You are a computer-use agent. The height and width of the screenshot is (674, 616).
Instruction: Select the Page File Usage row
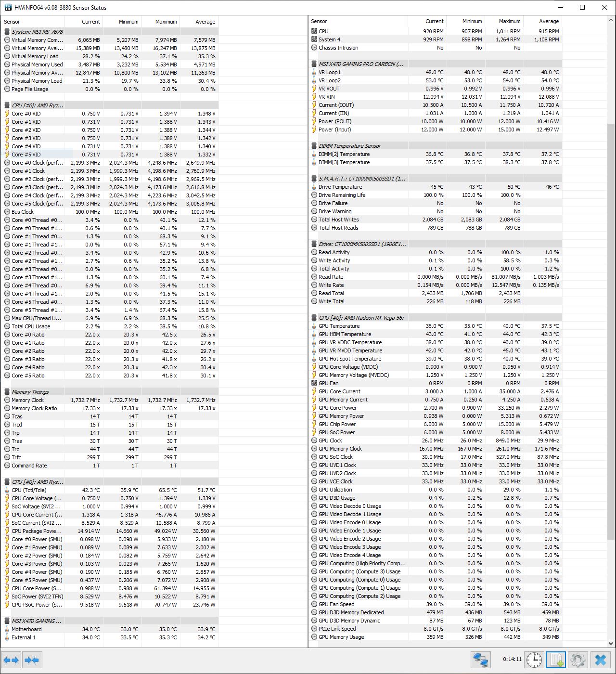pos(111,89)
